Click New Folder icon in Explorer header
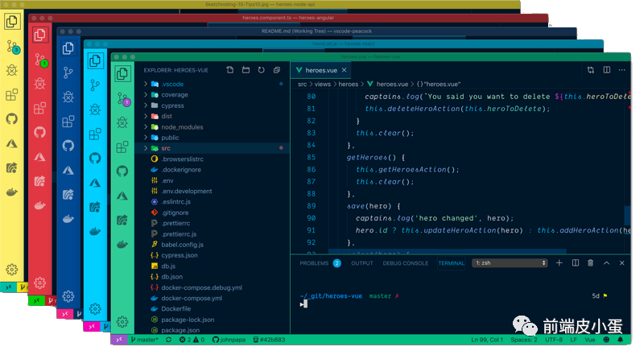The height and width of the screenshot is (355, 644). point(246,70)
